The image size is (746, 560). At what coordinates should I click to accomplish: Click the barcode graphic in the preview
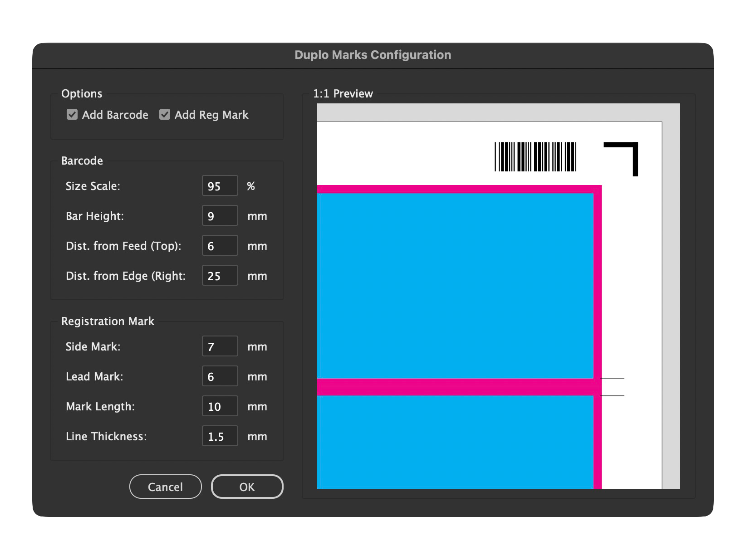(x=535, y=156)
